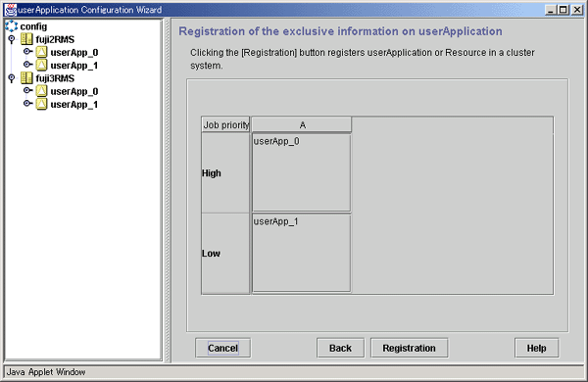Click userApp_0 in the High priority cell
Image resolution: width=588 pixels, height=382 pixels.
pyautogui.click(x=276, y=141)
